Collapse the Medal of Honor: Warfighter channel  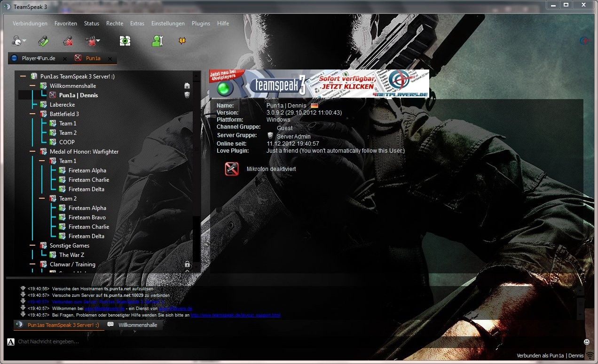point(32,152)
